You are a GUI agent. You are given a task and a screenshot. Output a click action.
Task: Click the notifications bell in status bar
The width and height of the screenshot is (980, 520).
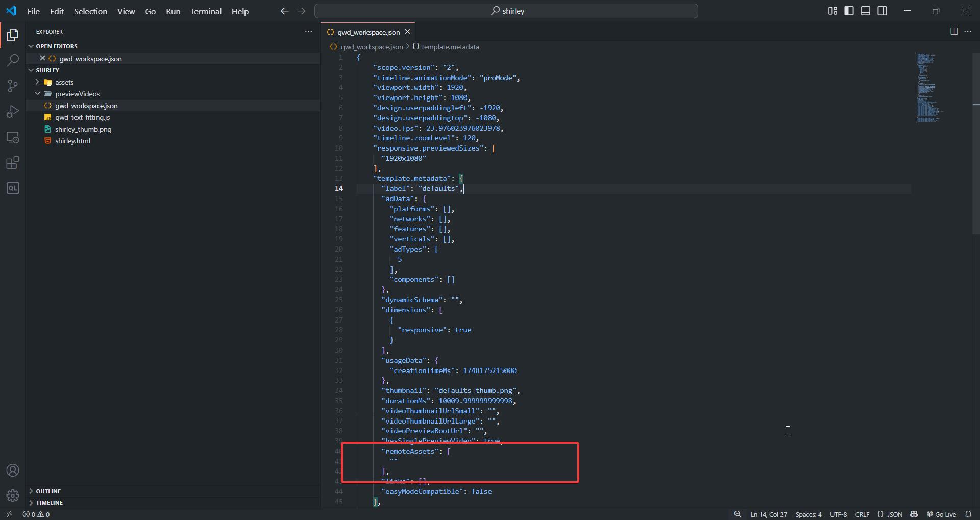[x=968, y=514]
